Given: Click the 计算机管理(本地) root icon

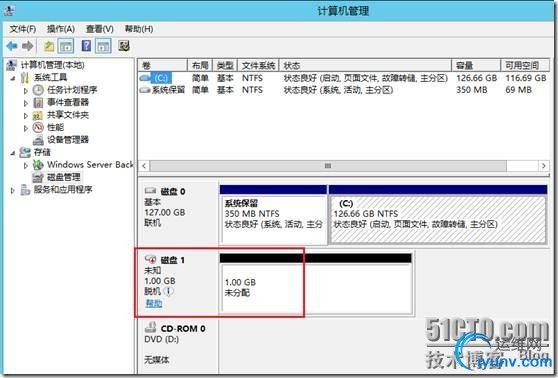Looking at the screenshot, I should 12,65.
